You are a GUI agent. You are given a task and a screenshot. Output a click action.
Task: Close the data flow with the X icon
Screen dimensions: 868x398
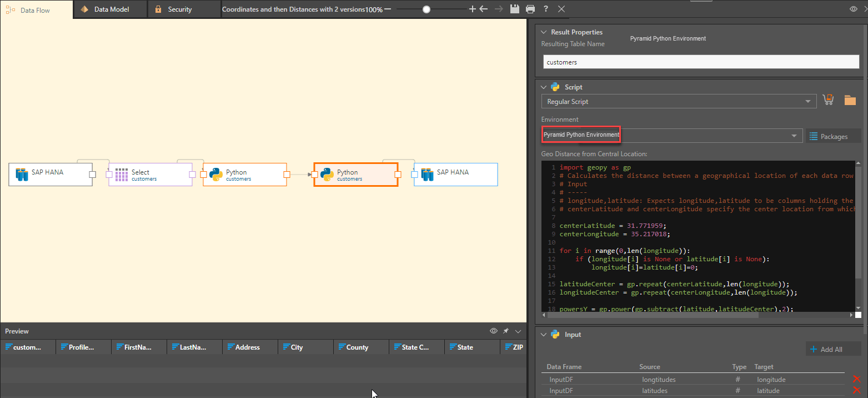point(561,9)
